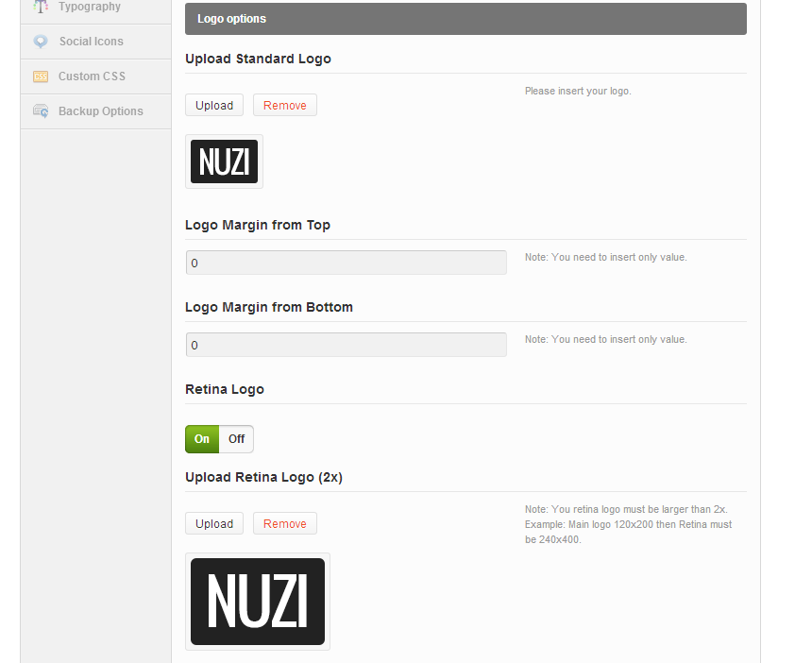Click the large retina NUZI logo preview
The width and height of the screenshot is (812, 663).
point(258,602)
